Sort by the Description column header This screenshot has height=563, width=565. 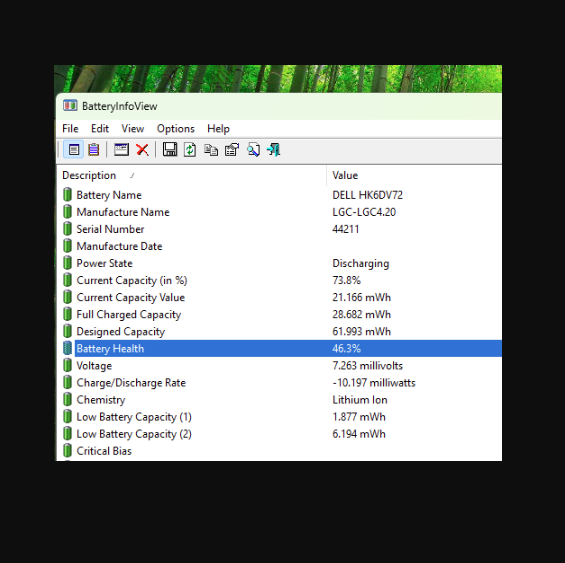(191, 176)
